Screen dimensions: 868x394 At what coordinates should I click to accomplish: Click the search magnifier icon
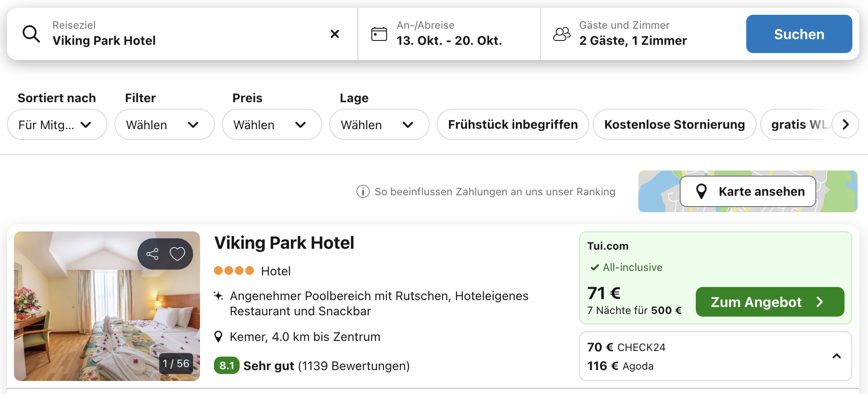tap(31, 34)
